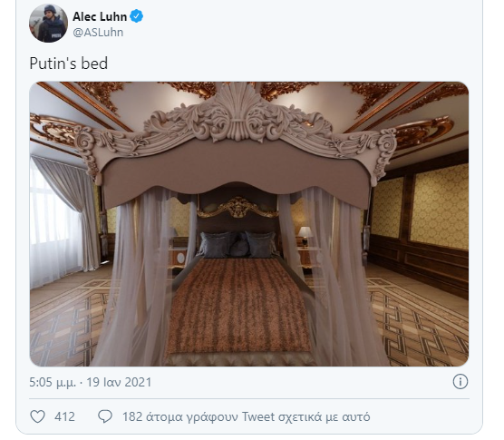Select the "Putin's bed" tweet text
This screenshot has height=440, width=504.
pos(69,64)
